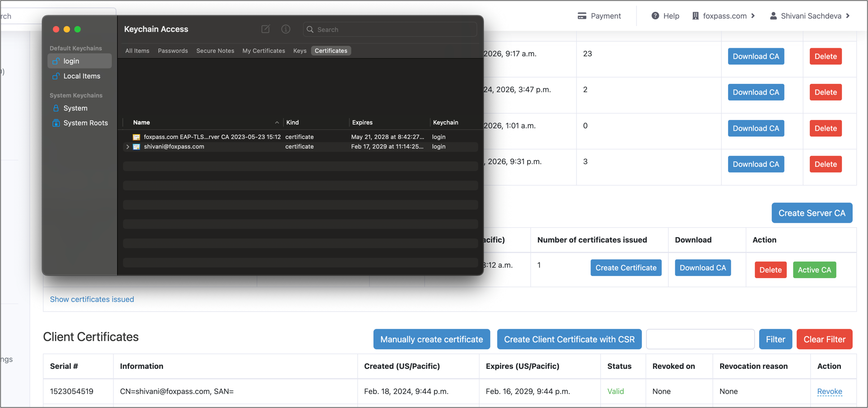Click the Feb 17, 2029 expiry cell
This screenshot has height=408, width=868.
[x=387, y=147]
